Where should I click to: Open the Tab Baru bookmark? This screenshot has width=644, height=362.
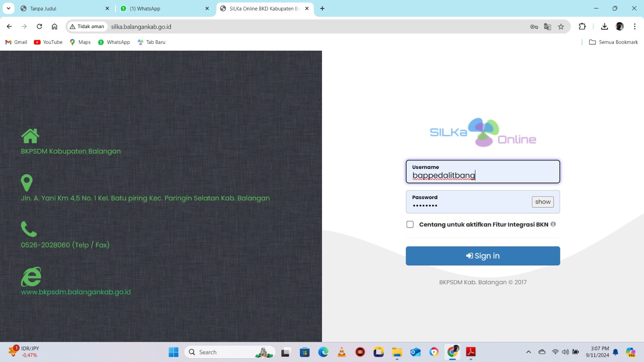point(151,42)
